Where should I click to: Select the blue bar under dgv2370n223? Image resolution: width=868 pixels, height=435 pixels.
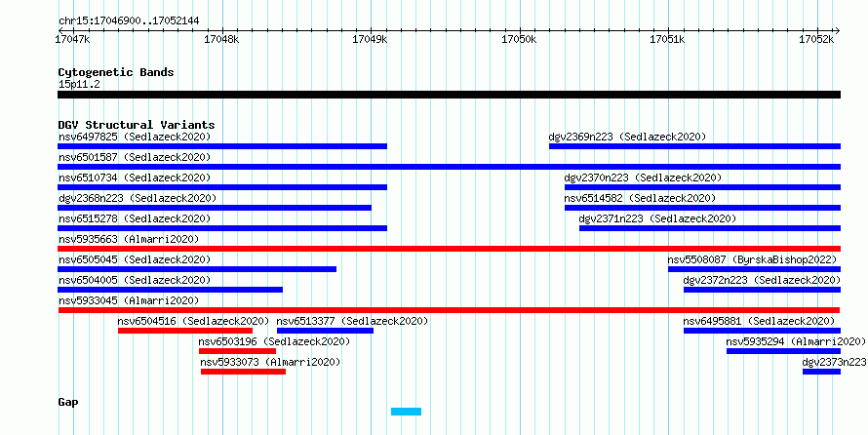[x=702, y=187]
